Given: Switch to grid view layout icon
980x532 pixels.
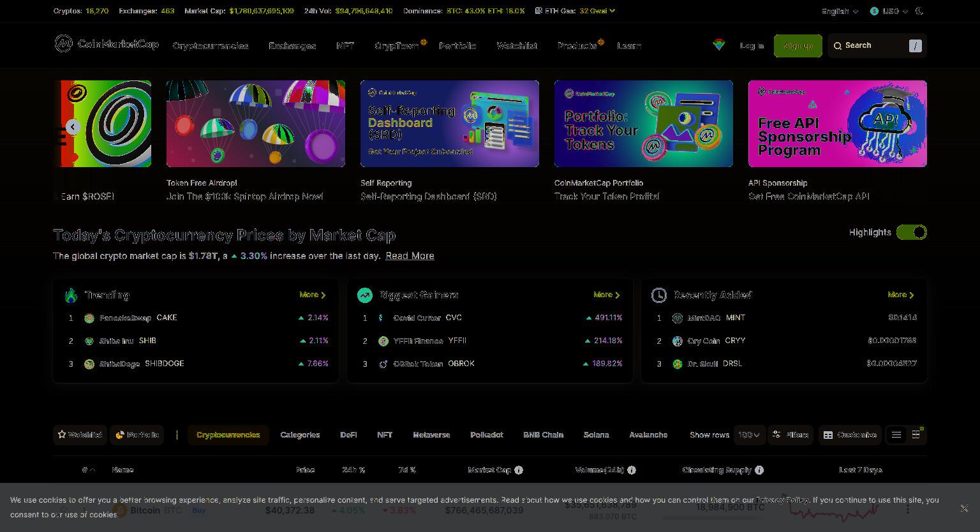Looking at the screenshot, I should [x=916, y=435].
